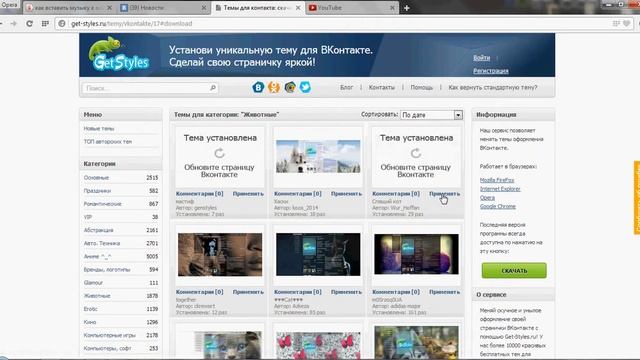Open Контакты in the site menu
This screenshot has width=640, height=360.
point(382,87)
